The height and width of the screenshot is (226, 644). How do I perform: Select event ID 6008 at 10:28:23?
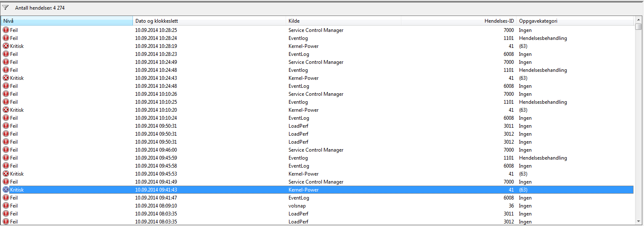coord(509,54)
